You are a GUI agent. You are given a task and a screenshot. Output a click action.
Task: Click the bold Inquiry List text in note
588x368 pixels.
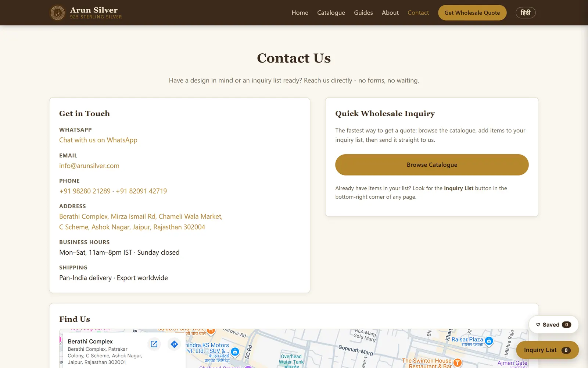459,188
